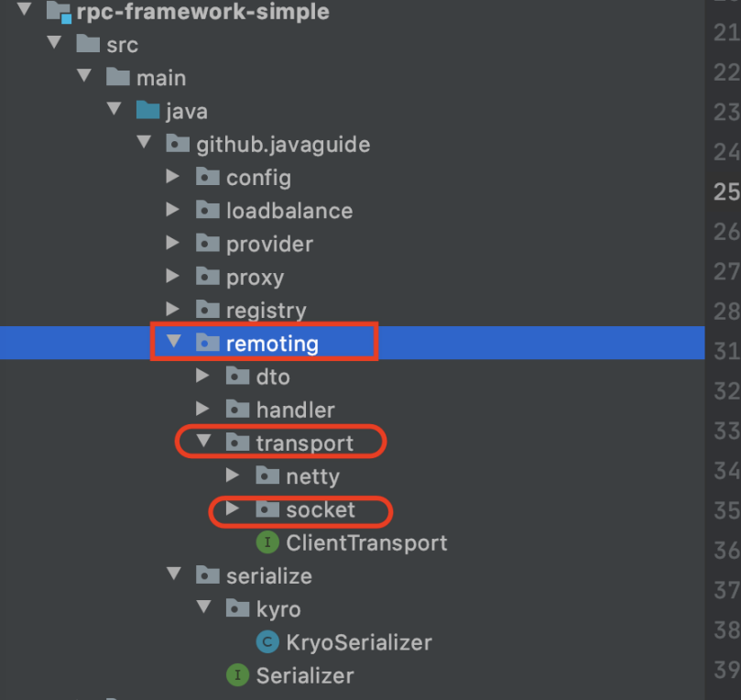Click the Serializer interface icon
This screenshot has width=741, height=700.
[237, 676]
